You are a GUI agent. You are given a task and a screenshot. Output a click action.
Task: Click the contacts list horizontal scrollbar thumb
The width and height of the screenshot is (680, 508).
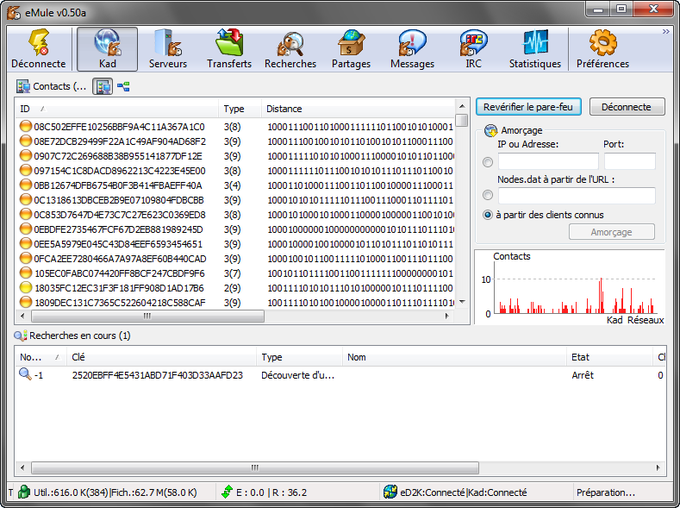point(147,316)
